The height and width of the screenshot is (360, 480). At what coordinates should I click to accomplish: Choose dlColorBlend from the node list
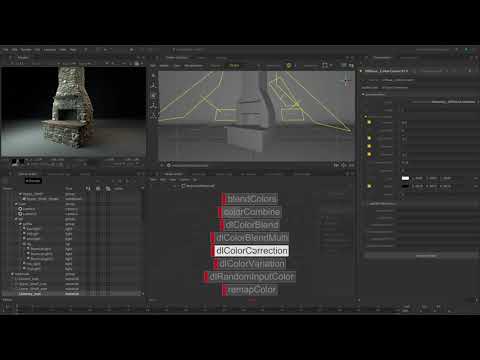coord(250,225)
